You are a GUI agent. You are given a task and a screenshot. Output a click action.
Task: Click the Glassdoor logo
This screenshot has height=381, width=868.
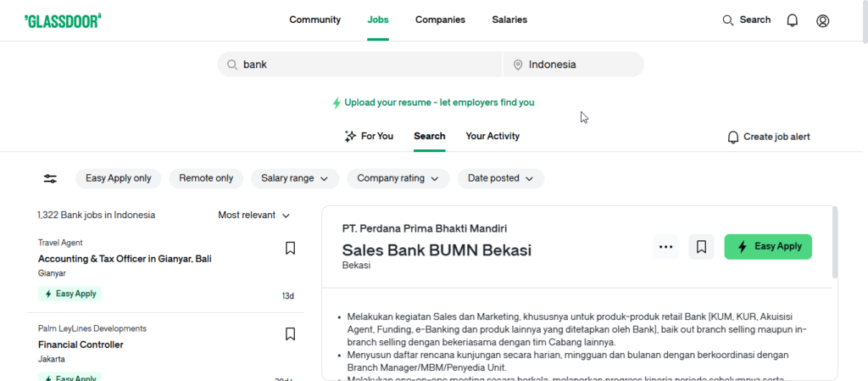[63, 21]
